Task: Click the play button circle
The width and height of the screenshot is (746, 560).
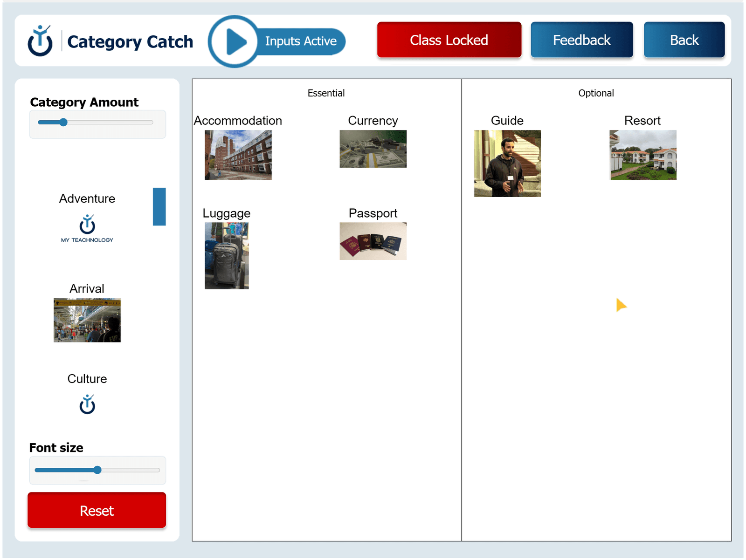Action: click(x=234, y=41)
